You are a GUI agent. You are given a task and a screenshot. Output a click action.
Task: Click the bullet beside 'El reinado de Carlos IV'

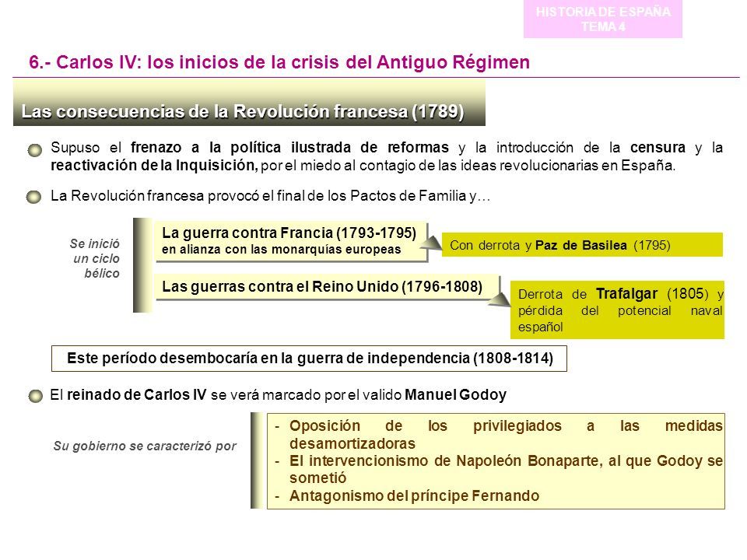pos(35,396)
